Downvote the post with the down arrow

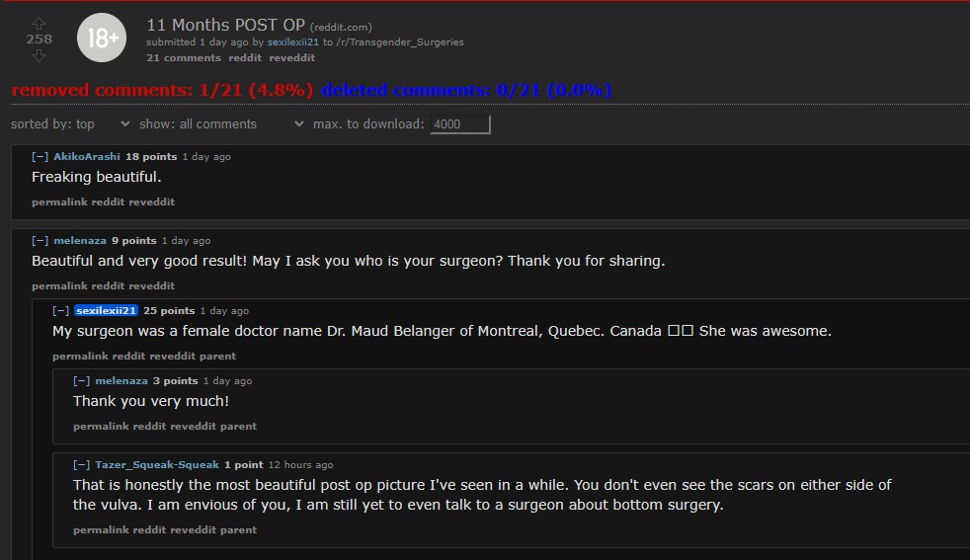(39, 55)
